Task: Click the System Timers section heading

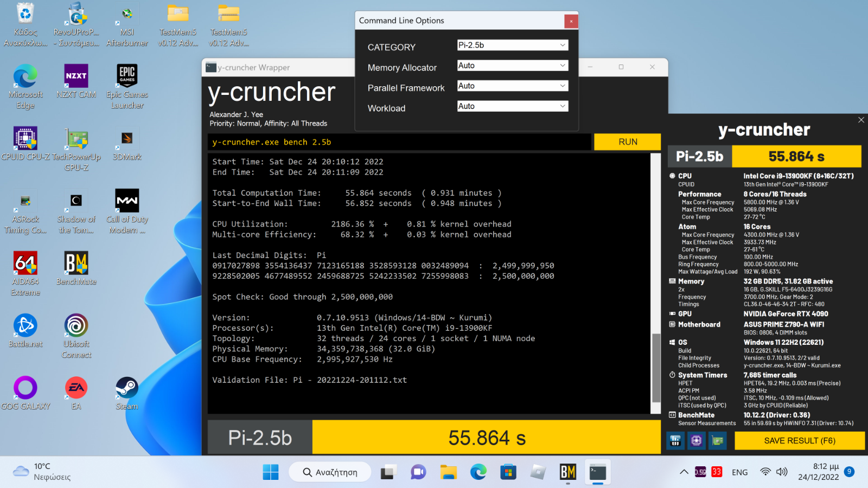Action: 703,375
